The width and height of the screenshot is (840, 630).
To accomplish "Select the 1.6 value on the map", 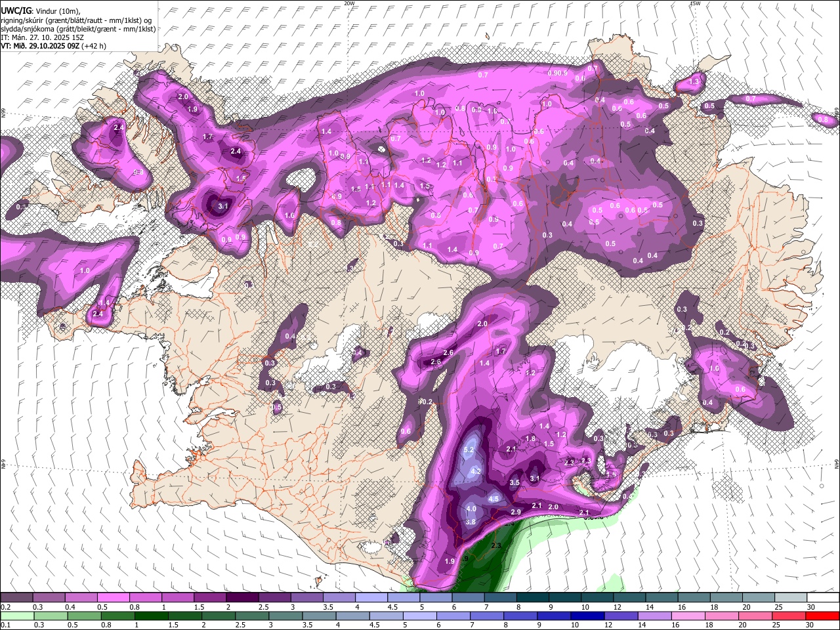I will pos(289,215).
